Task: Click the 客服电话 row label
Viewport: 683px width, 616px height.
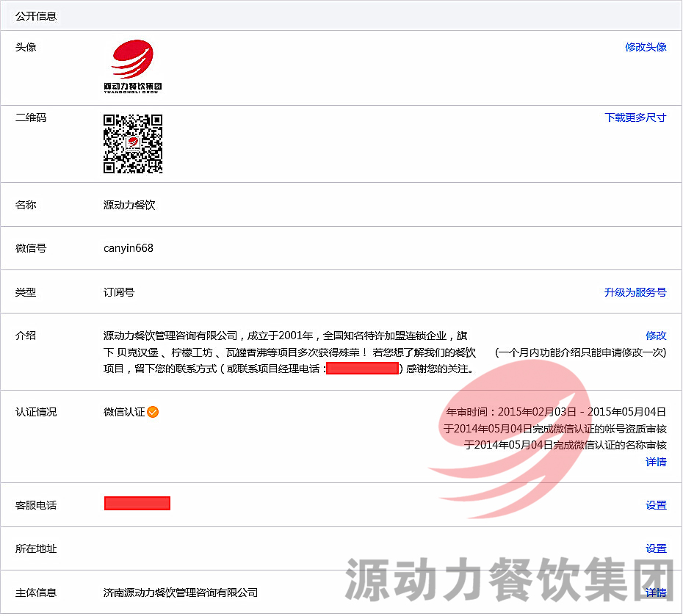Action: (36, 505)
